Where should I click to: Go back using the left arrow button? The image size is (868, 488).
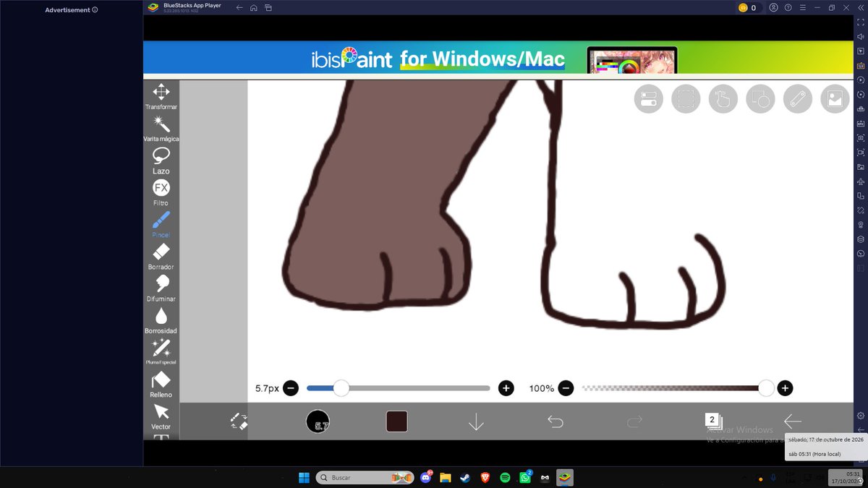(792, 421)
